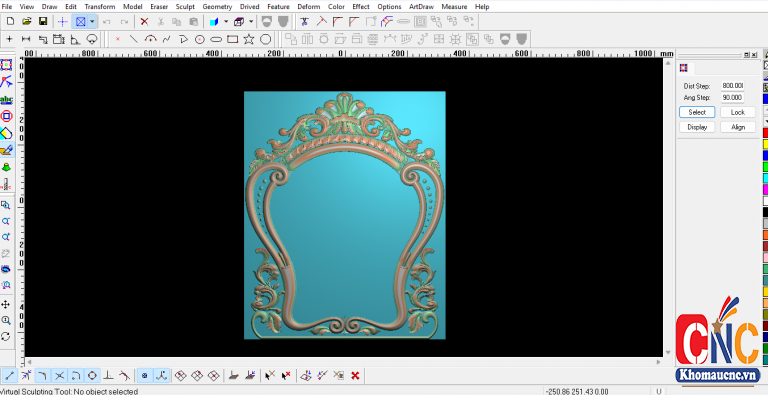Open the File menu
The image size is (768, 395).
(x=7, y=7)
